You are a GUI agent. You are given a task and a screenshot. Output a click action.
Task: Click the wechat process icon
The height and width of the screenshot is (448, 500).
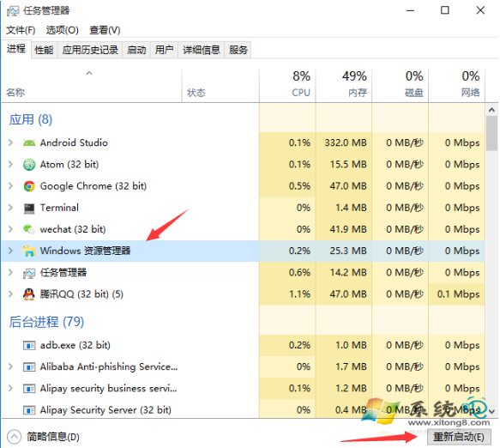[29, 229]
